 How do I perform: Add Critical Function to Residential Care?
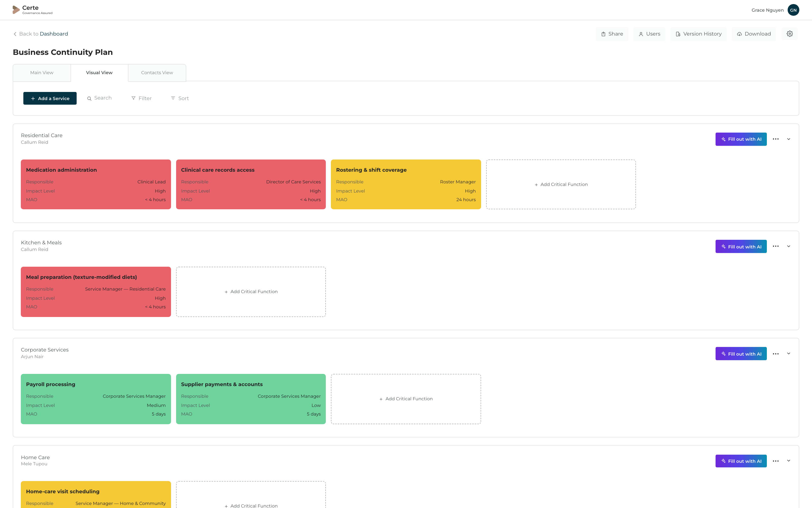[561, 184]
